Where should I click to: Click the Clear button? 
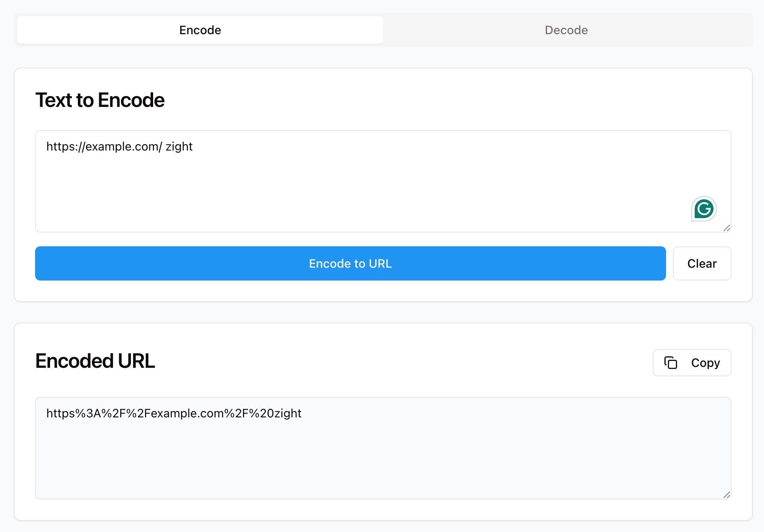click(702, 263)
